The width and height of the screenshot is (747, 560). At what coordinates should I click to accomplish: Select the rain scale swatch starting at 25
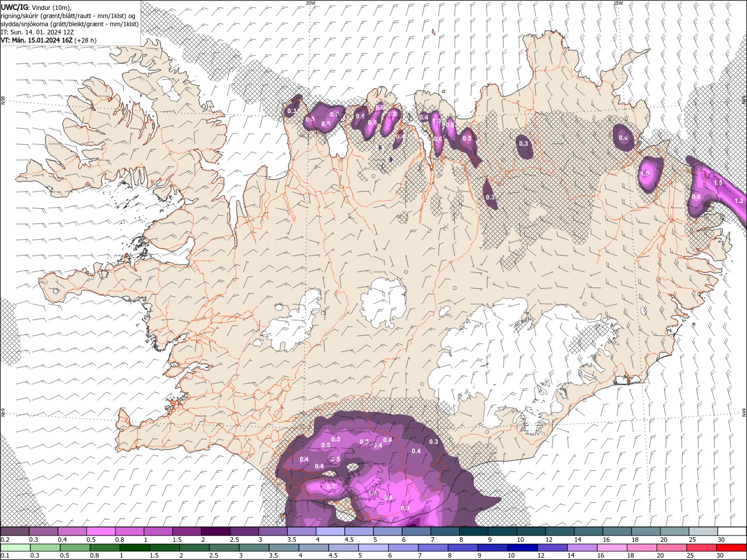coord(702,548)
